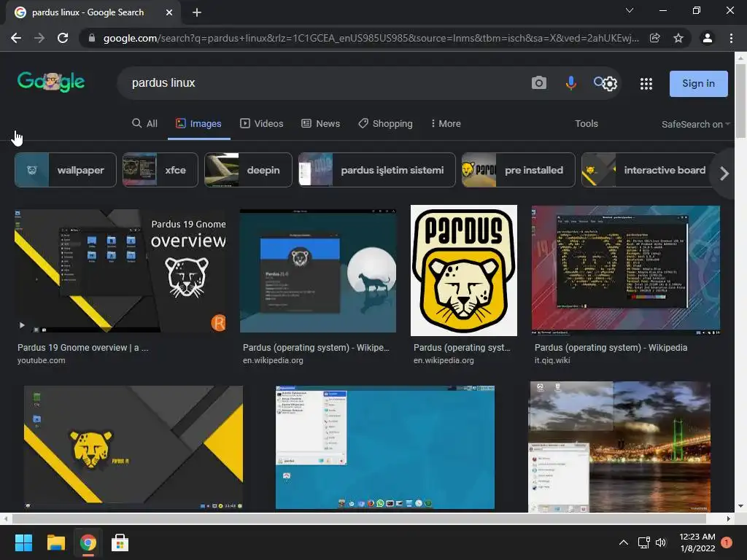Open youtube.com source link
The height and width of the screenshot is (560, 747).
tap(42, 360)
